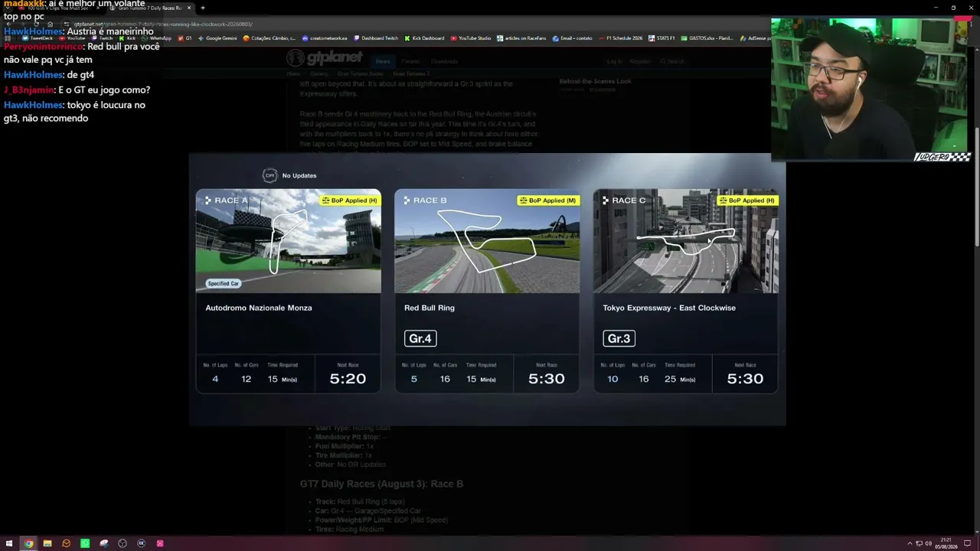Open File Explorer from the taskbar
Screen dimensions: 980x551
pyautogui.click(x=47, y=543)
